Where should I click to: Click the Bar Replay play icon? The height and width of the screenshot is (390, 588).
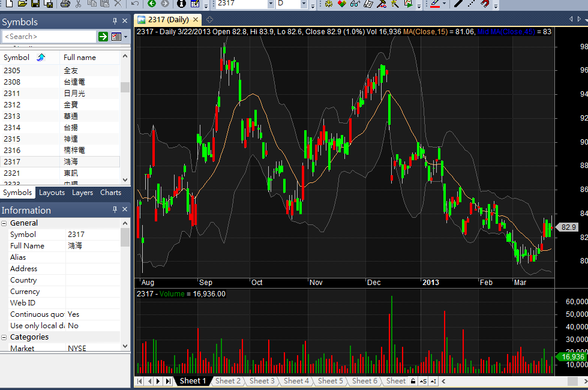[x=409, y=4]
